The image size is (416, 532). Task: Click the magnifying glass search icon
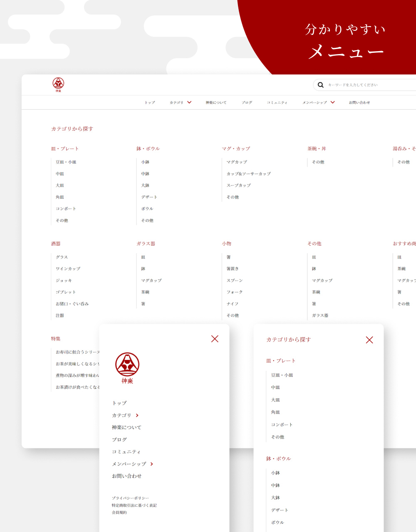tap(321, 85)
